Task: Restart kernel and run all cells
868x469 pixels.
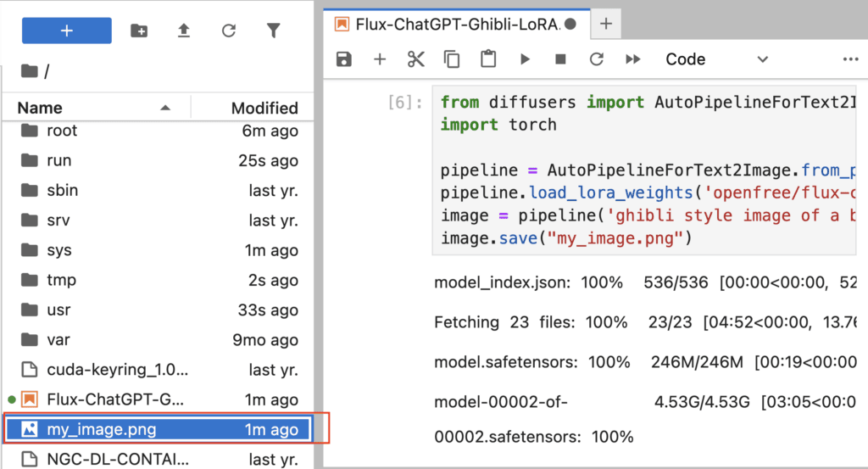Action: (x=632, y=59)
